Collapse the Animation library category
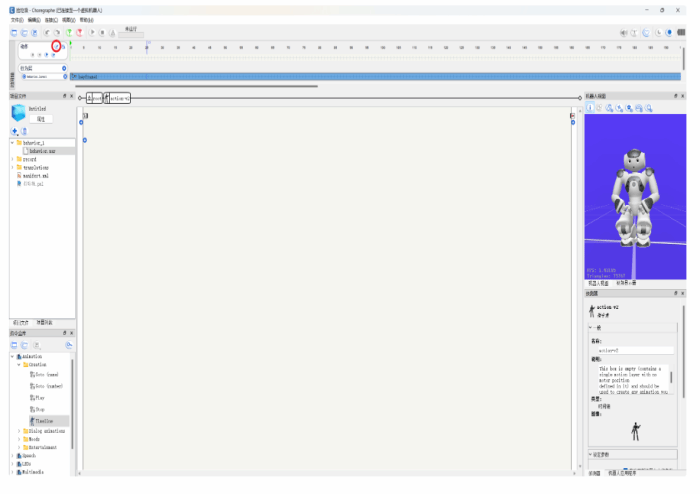The width and height of the screenshot is (700, 494). tap(13, 356)
